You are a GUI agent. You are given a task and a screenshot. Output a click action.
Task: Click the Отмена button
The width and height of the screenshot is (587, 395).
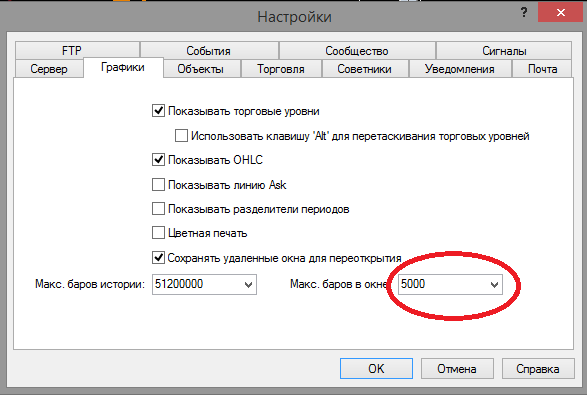[x=457, y=368]
